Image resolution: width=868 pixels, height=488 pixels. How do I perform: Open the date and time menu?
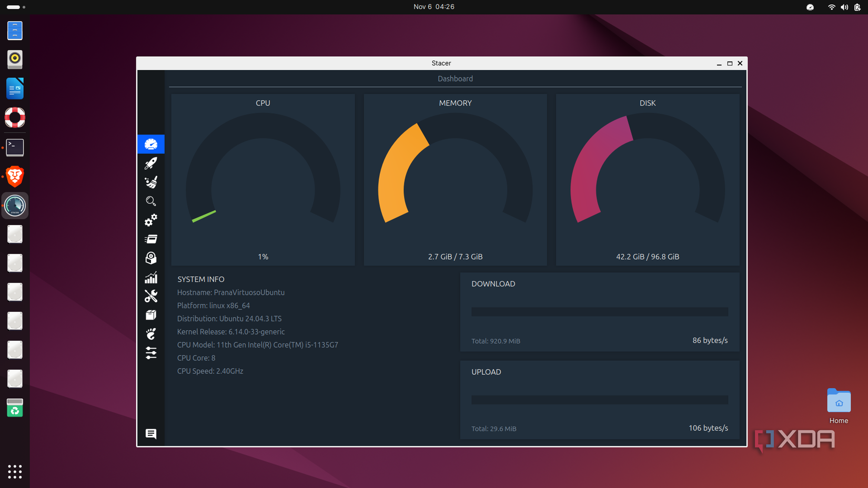(434, 7)
